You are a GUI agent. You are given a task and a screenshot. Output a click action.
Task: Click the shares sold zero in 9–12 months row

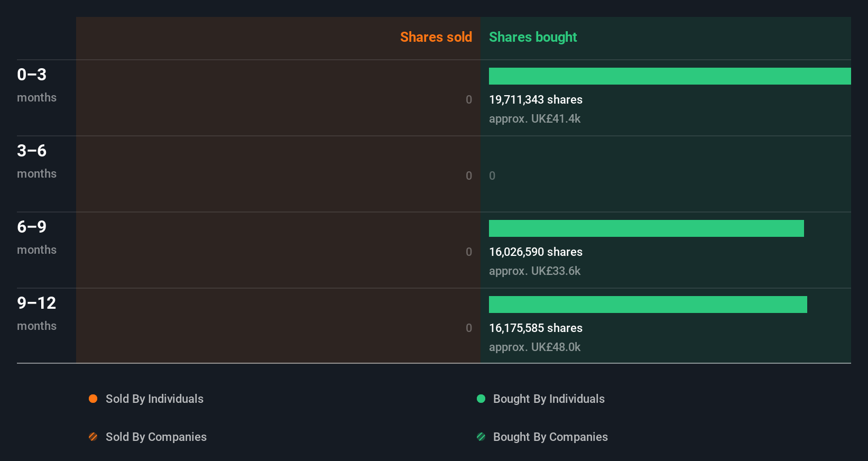click(x=469, y=328)
